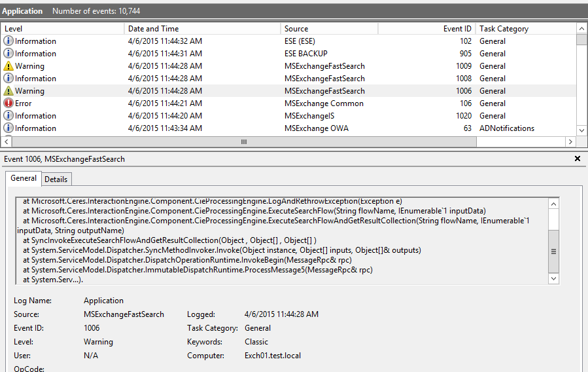Click event ID 102 cell
This screenshot has width=588, height=372.
466,41
